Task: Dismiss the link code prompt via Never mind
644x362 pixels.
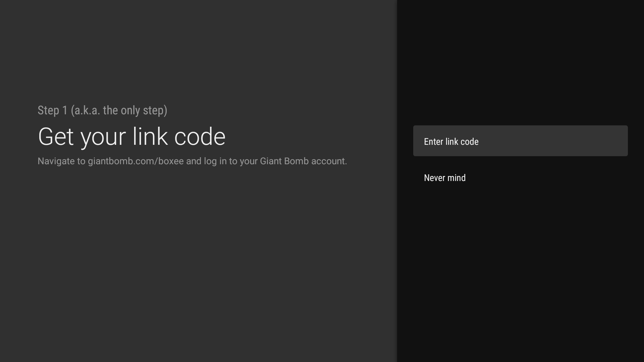Action: [444, 178]
